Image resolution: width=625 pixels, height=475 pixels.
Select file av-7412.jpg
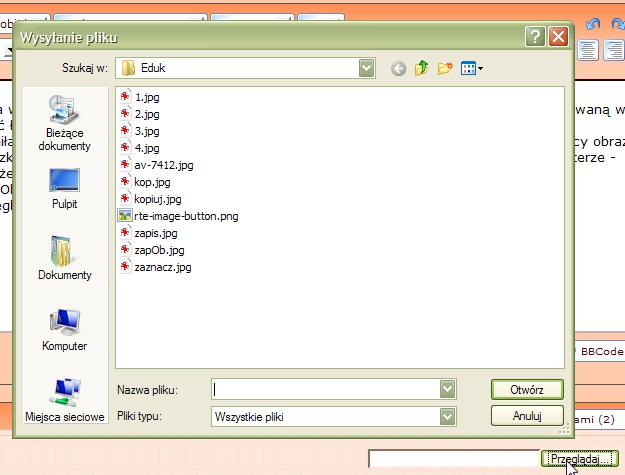click(x=163, y=164)
